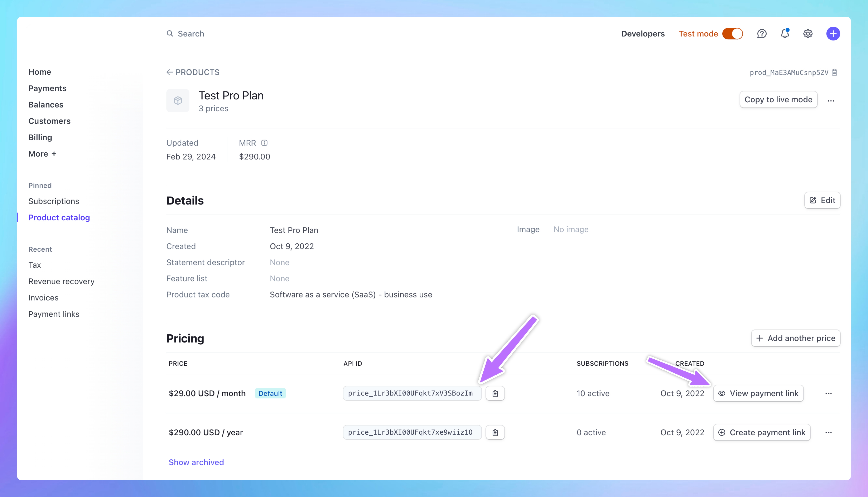Copy the $29.00 monthly price API ID
This screenshot has width=868, height=497.
[x=495, y=393]
